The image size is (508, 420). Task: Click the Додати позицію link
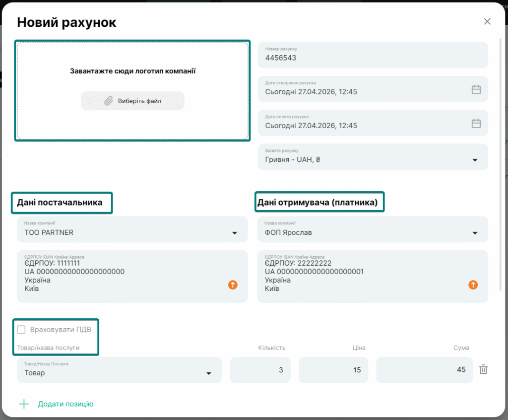(65, 404)
